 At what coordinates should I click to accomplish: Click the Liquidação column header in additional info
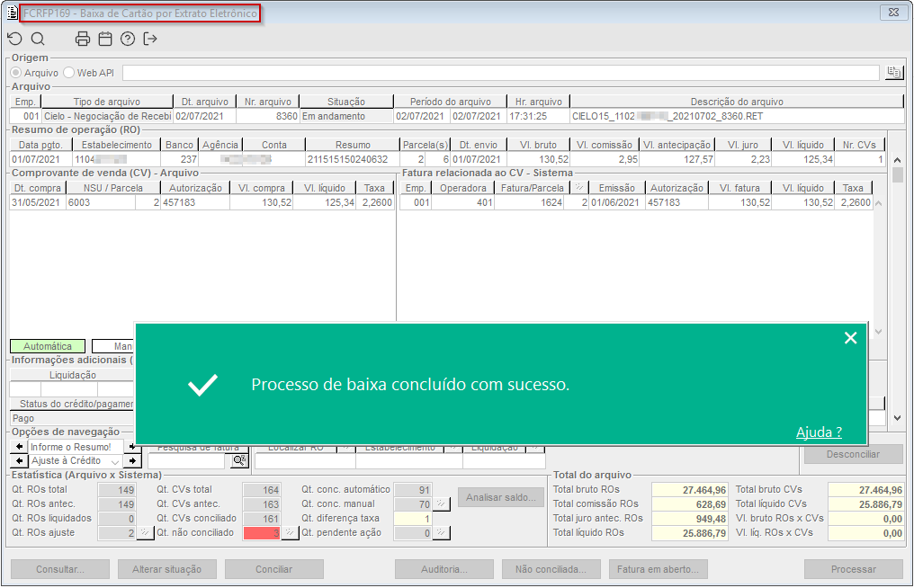(x=72, y=375)
